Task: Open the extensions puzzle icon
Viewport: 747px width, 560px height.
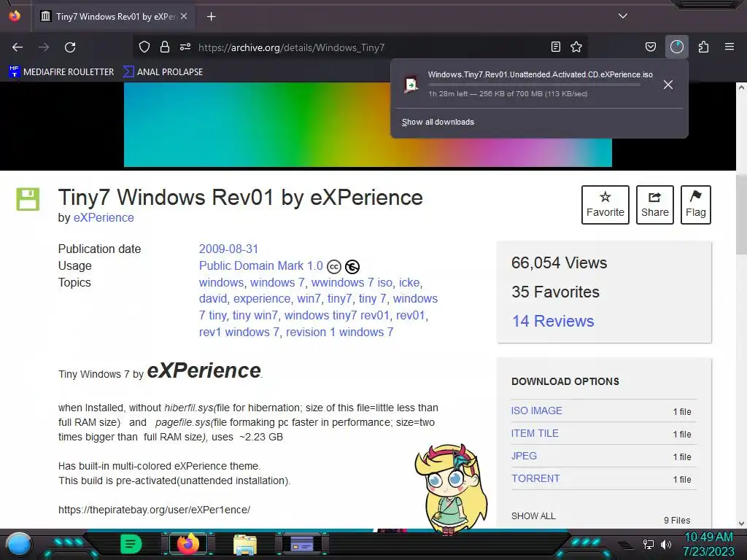Action: tap(703, 47)
